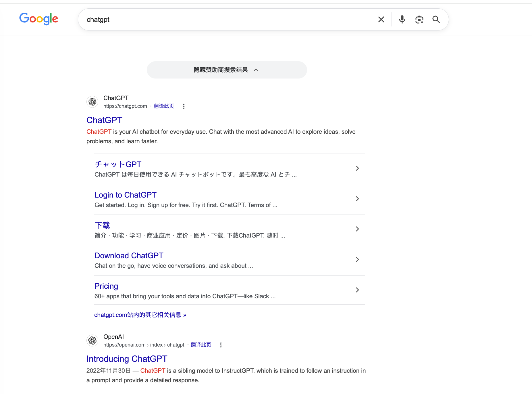532x394 pixels.
Task: Open the 下载 sitelink
Action: (x=102, y=225)
